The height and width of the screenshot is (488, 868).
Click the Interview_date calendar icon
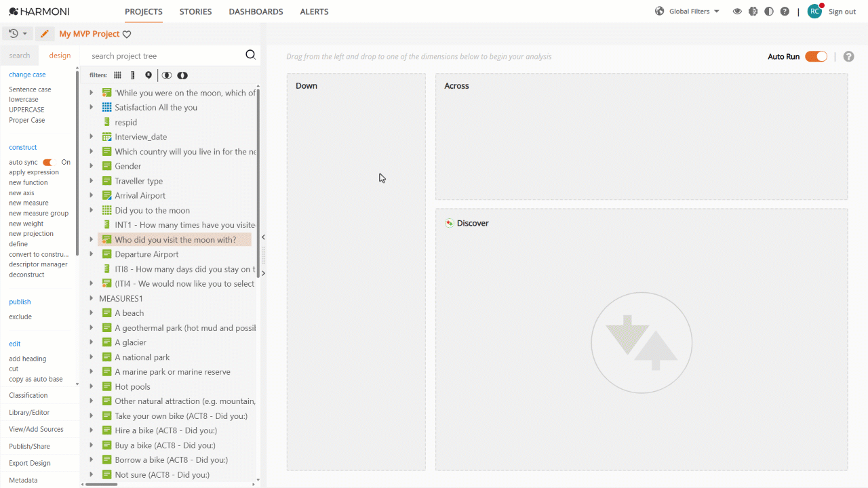106,137
